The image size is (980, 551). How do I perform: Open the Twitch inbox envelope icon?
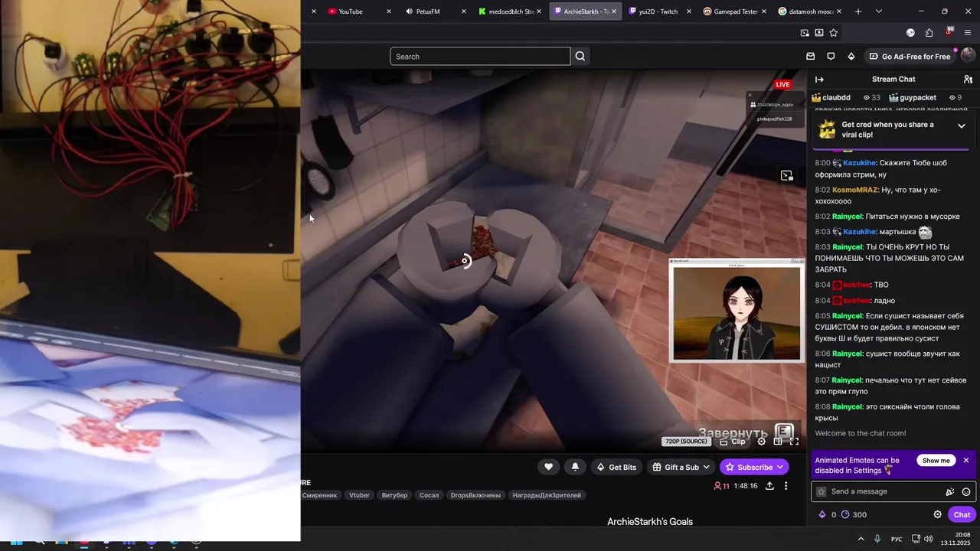(x=811, y=57)
